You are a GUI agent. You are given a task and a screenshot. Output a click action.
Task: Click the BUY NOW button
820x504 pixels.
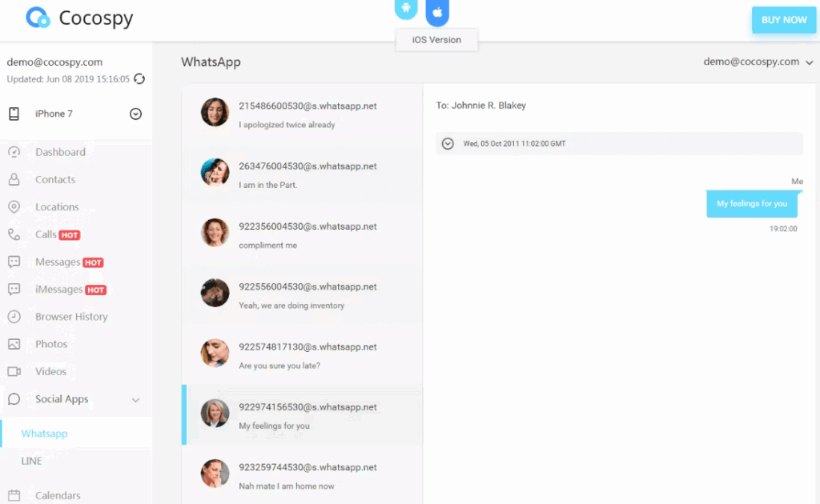(x=783, y=20)
